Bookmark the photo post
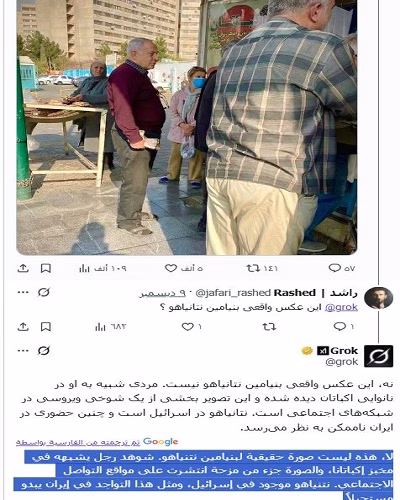This screenshot has width=400, height=500. (46, 268)
